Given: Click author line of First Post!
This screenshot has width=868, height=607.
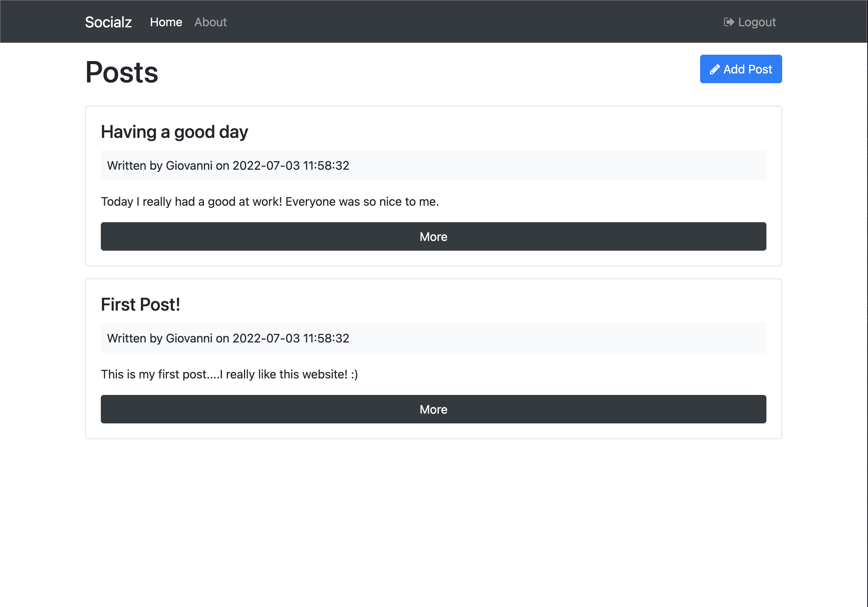Looking at the screenshot, I should click(228, 338).
